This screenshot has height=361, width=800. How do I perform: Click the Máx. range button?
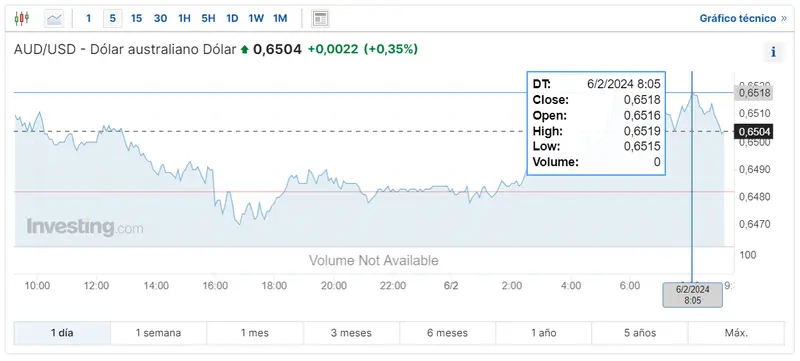click(736, 333)
